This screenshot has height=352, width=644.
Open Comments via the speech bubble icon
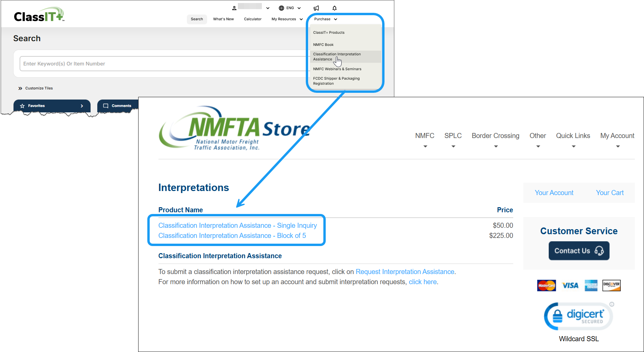106,106
